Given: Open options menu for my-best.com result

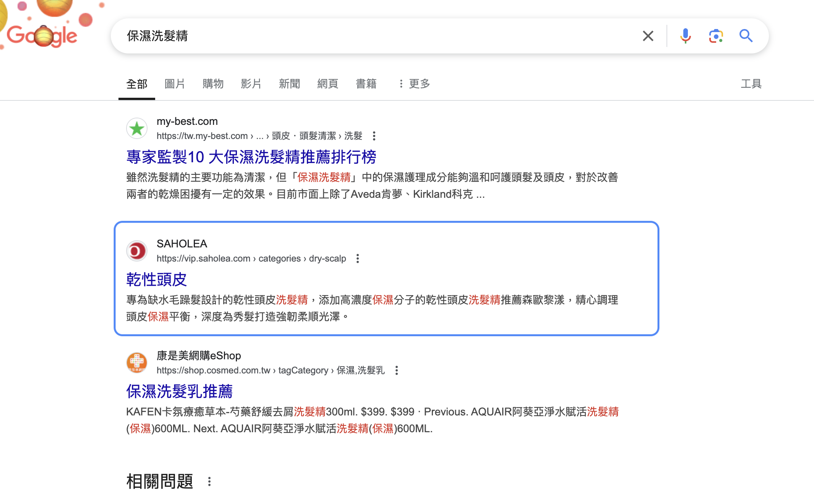Looking at the screenshot, I should [374, 136].
